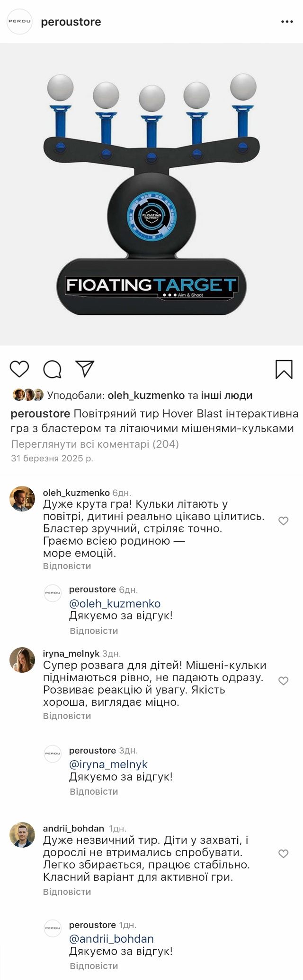The height and width of the screenshot is (980, 303).
Task: Show others who liked the post
Action: click(226, 395)
